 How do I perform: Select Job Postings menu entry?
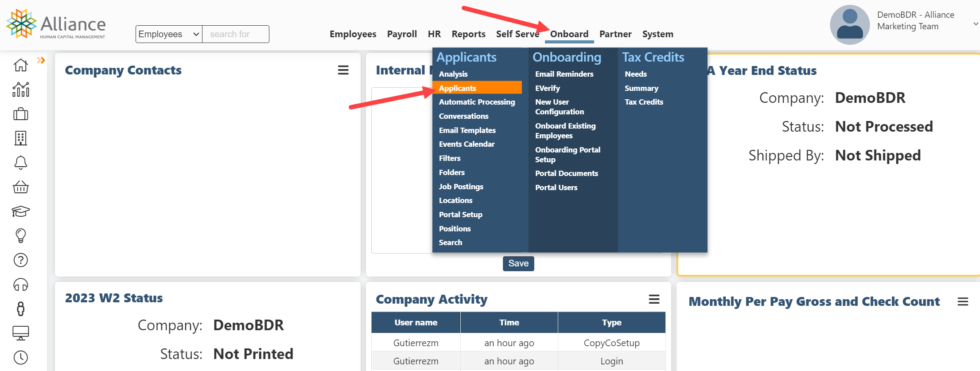(461, 187)
